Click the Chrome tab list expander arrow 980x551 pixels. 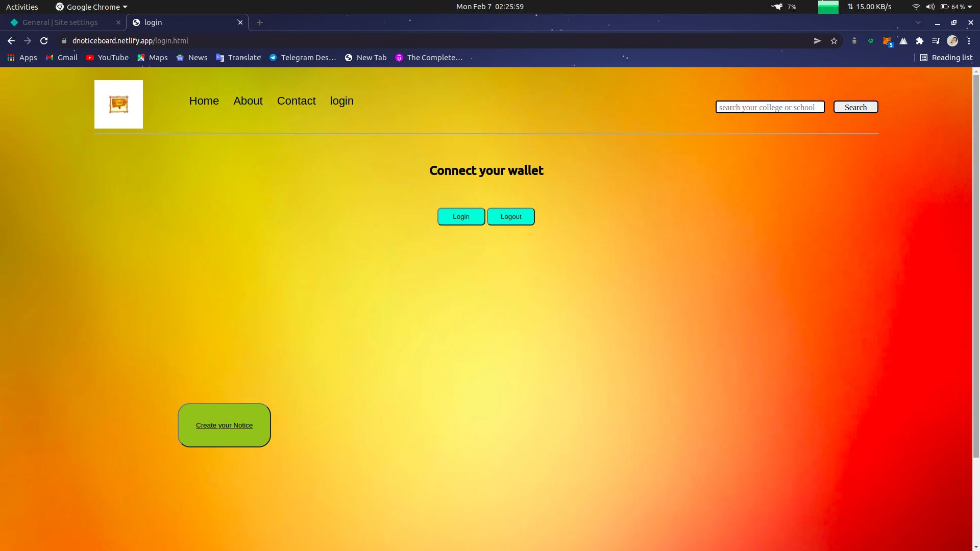pyautogui.click(x=918, y=22)
